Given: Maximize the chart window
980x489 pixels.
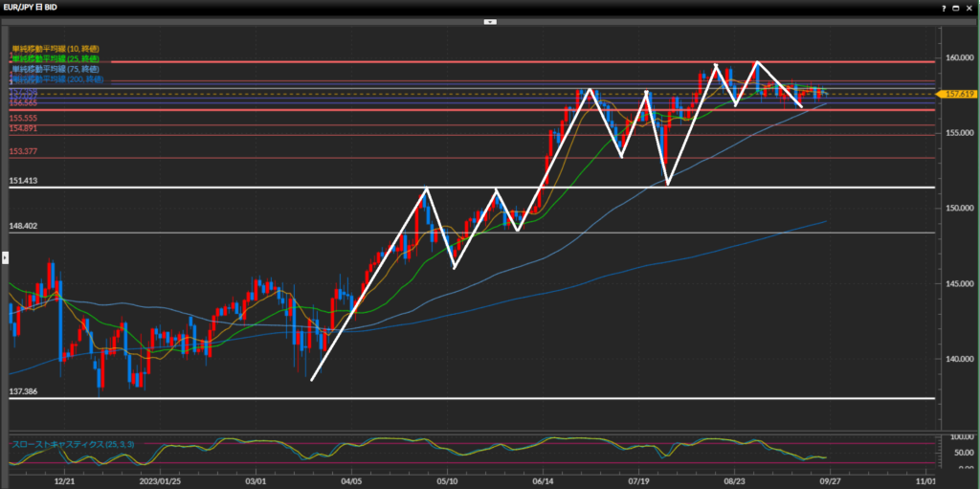Looking at the screenshot, I should tap(956, 7).
